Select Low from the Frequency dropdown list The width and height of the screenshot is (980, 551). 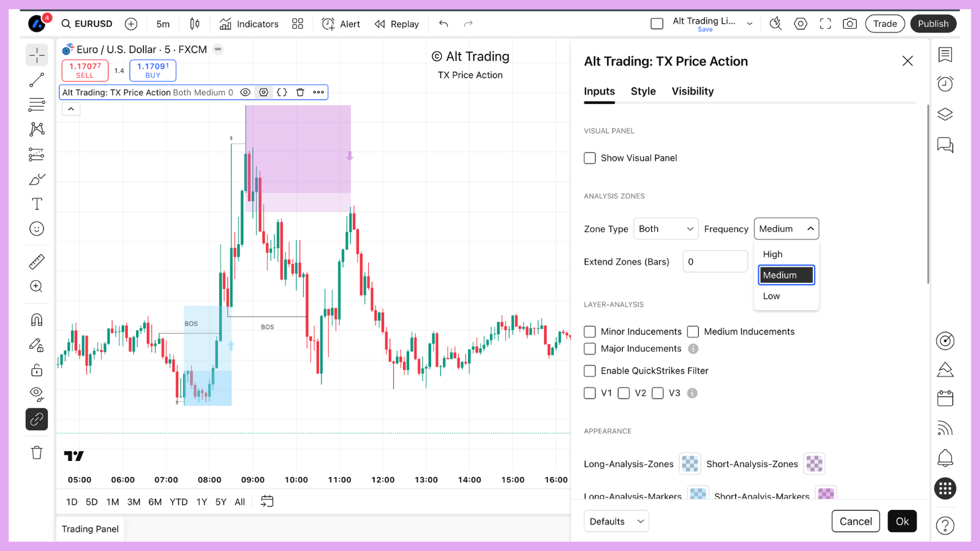(771, 296)
